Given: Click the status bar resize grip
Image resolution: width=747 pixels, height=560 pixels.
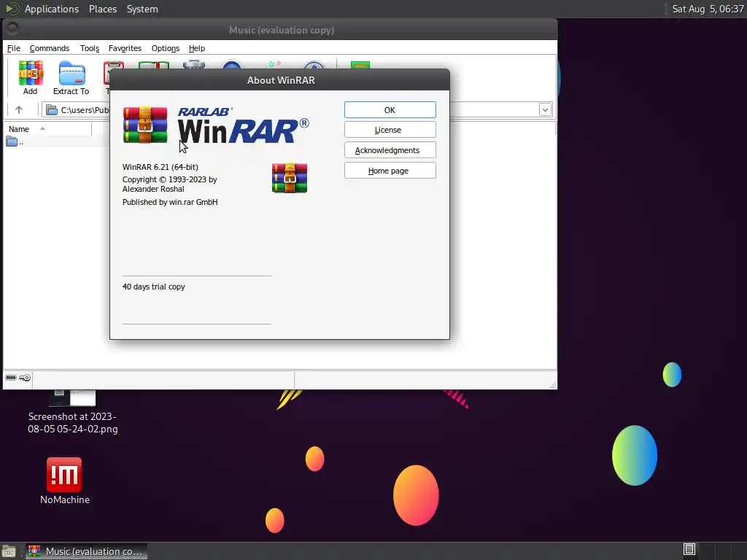Looking at the screenshot, I should (553, 385).
